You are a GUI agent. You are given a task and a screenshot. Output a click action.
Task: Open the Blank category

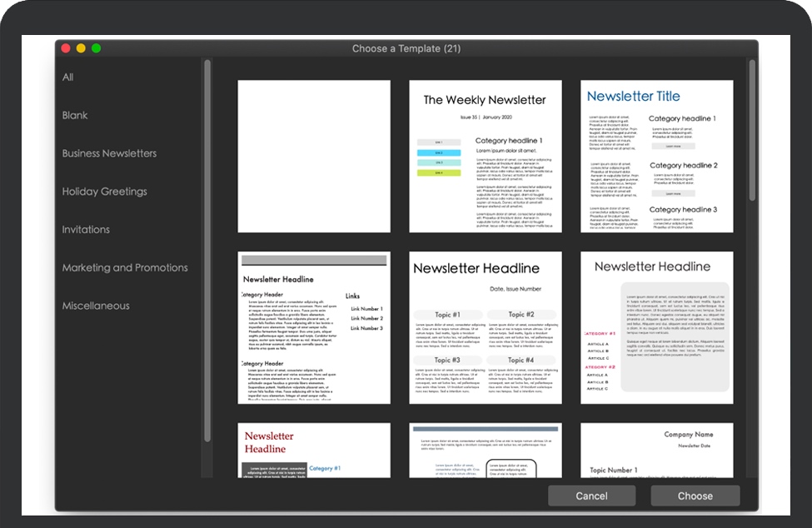tap(75, 116)
